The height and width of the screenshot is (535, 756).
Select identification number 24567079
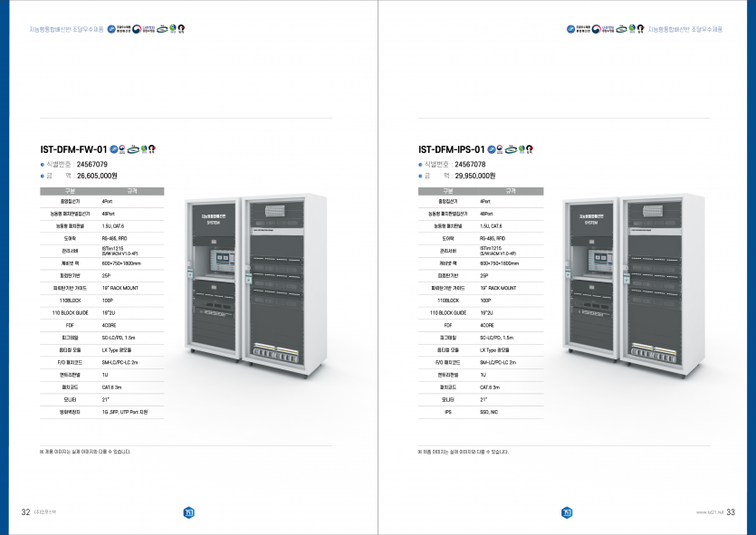point(92,165)
